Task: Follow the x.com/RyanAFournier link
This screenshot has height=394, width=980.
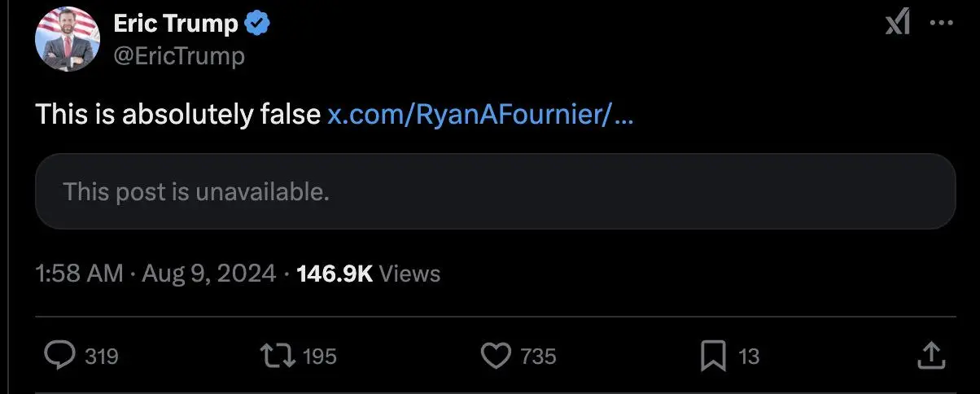Action: [480, 115]
